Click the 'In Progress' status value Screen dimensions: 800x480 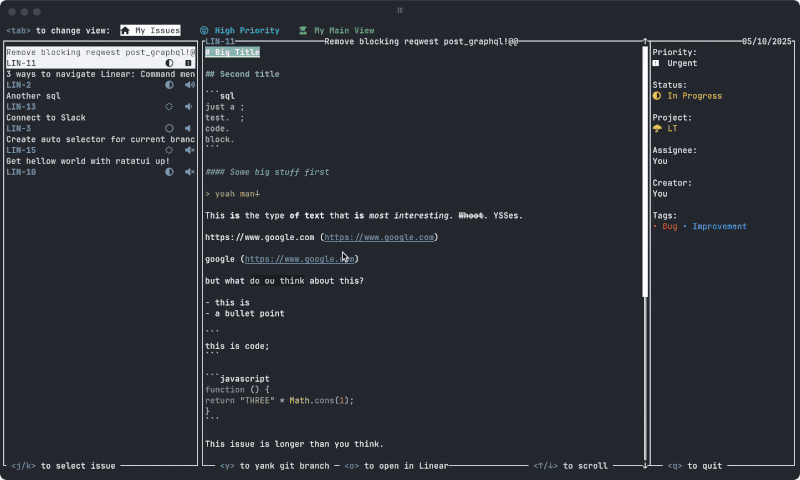click(x=694, y=96)
